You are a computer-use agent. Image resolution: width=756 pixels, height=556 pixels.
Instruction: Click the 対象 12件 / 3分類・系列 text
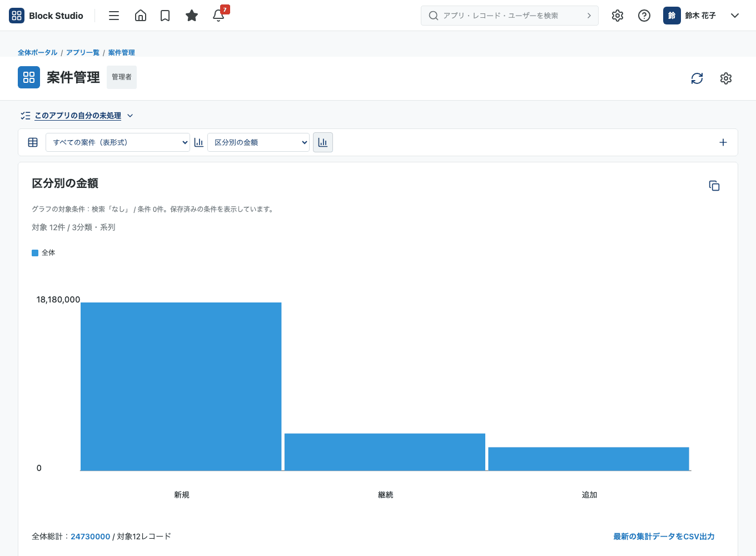[73, 227]
